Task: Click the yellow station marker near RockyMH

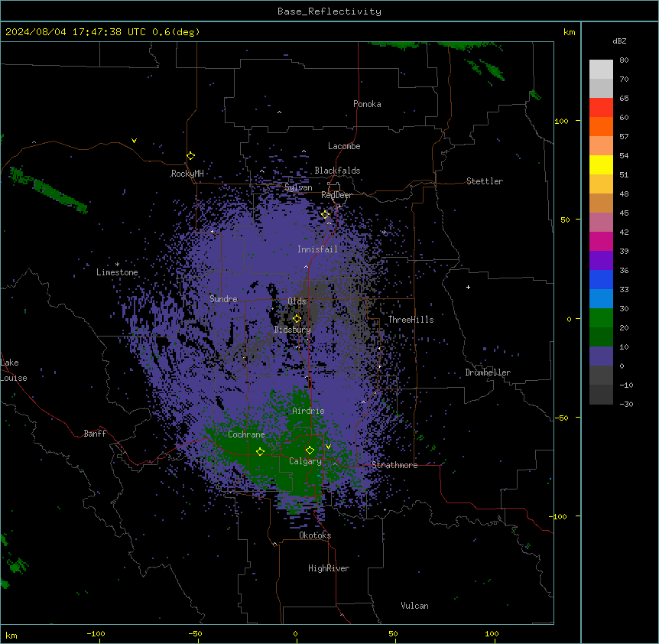Action: tap(190, 156)
